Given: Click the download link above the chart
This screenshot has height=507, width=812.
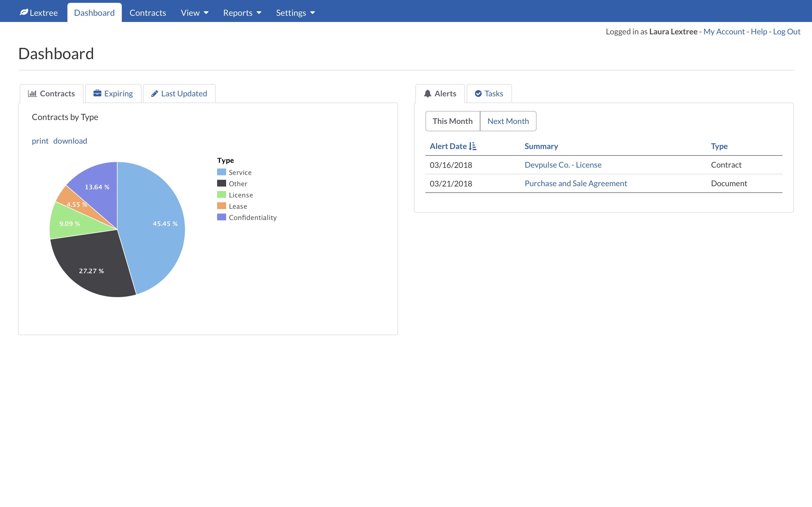Looking at the screenshot, I should pyautogui.click(x=70, y=141).
